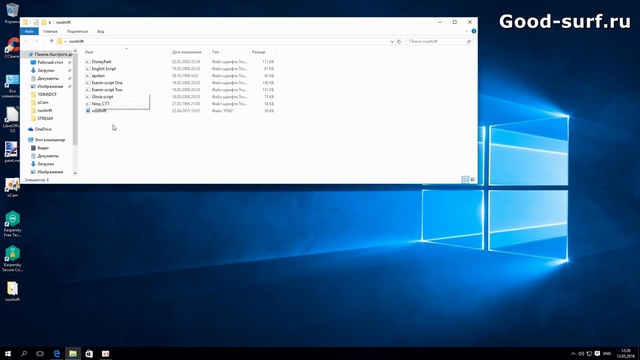The width and height of the screenshot is (640, 360).
Task: Select the oCam desktop icon
Action: pos(12,187)
